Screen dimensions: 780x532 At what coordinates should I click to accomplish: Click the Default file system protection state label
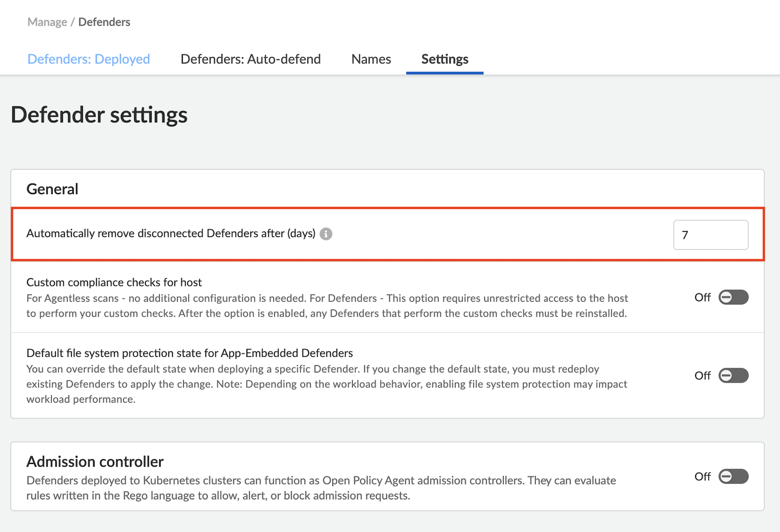tap(189, 353)
